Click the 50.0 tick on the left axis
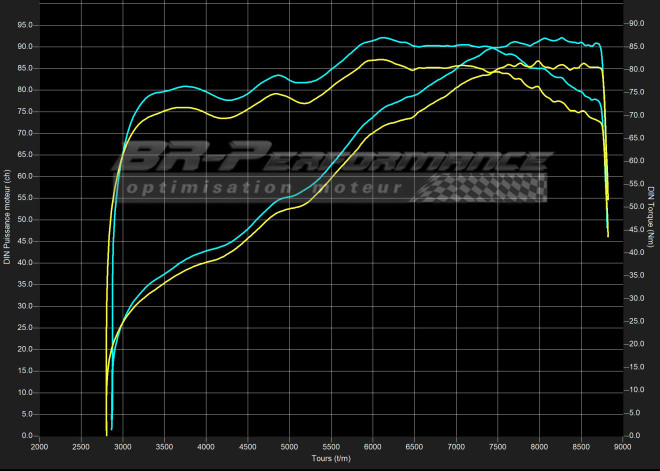 23,219
